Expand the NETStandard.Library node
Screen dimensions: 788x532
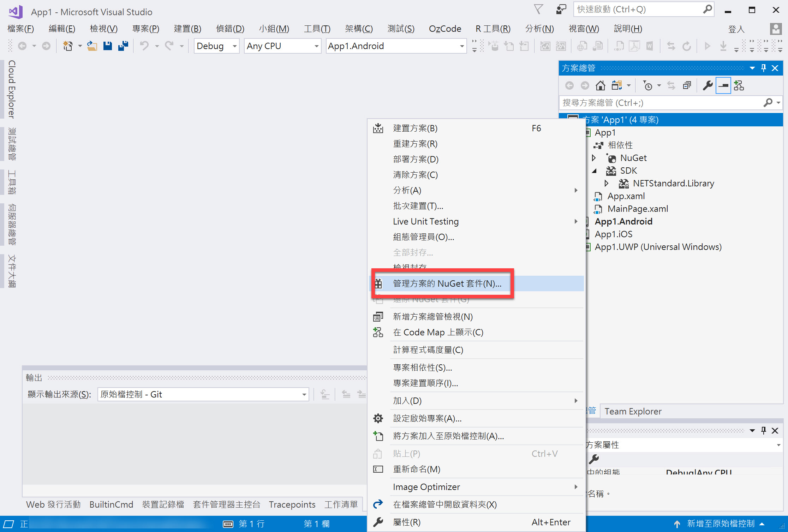(x=607, y=183)
